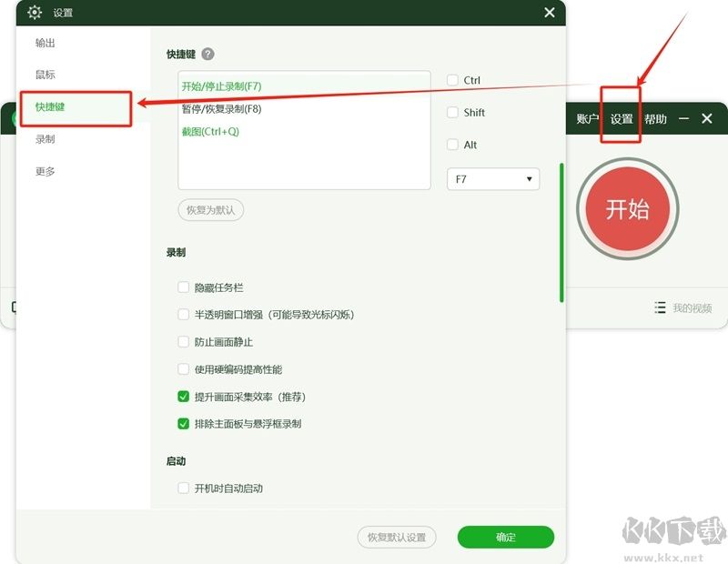Enable the Shift modifier checkbox
Viewport: 728px width, 564px height.
coord(452,112)
